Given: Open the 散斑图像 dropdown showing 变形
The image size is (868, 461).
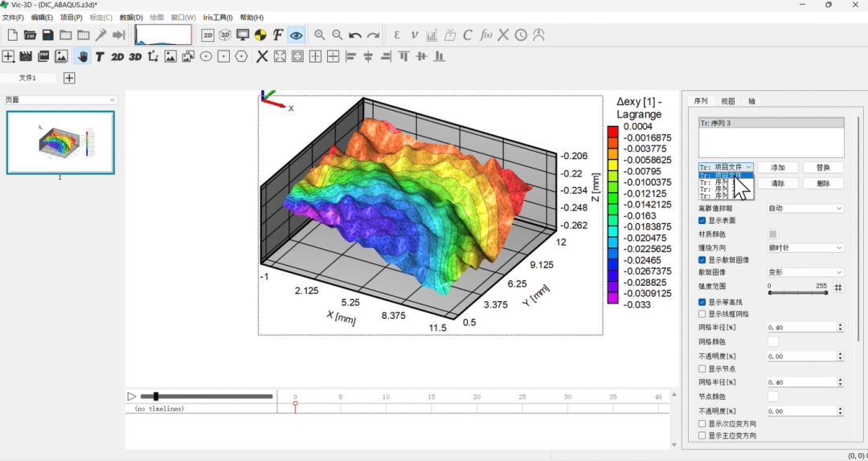Looking at the screenshot, I should [x=805, y=272].
